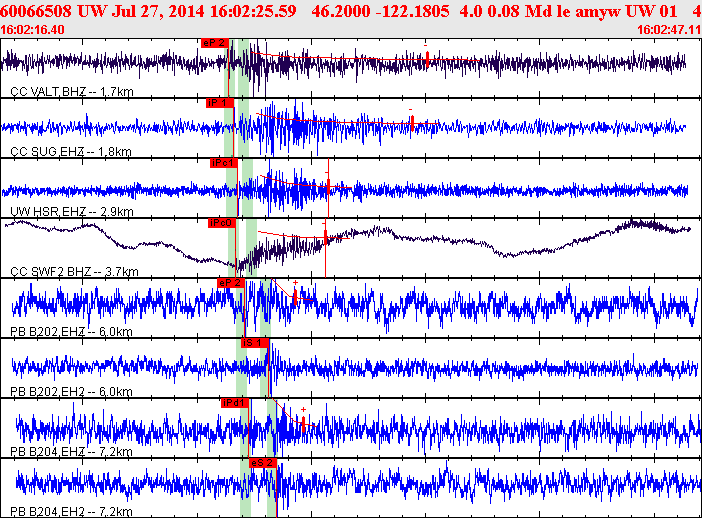Click the coda end marker on SWF2 trace
Image resolution: width=702 pixels, height=518 pixels.
tap(325, 237)
